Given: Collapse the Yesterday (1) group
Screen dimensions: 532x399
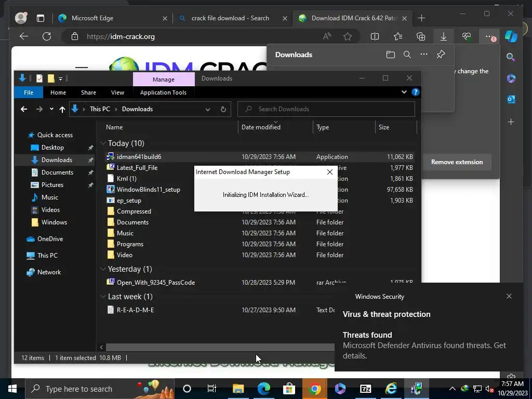Looking at the screenshot, I should click(103, 269).
